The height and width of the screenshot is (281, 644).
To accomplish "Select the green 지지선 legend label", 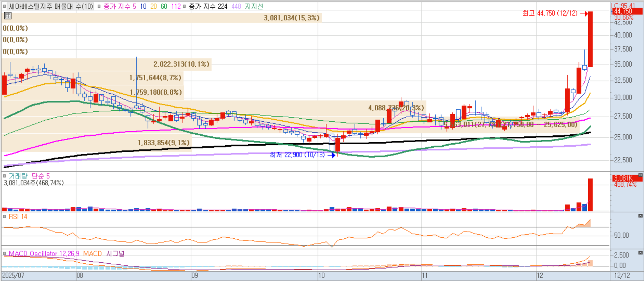I will point(254,6).
